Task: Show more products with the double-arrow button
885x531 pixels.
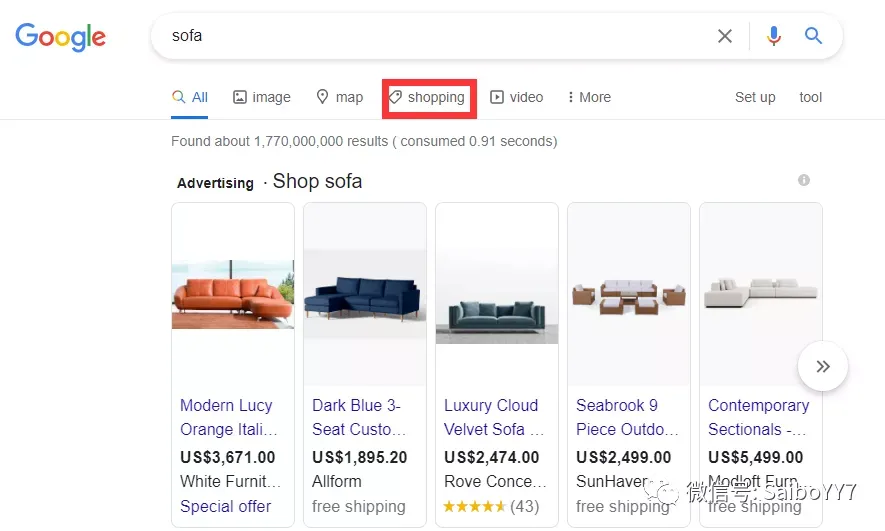Action: tap(823, 366)
